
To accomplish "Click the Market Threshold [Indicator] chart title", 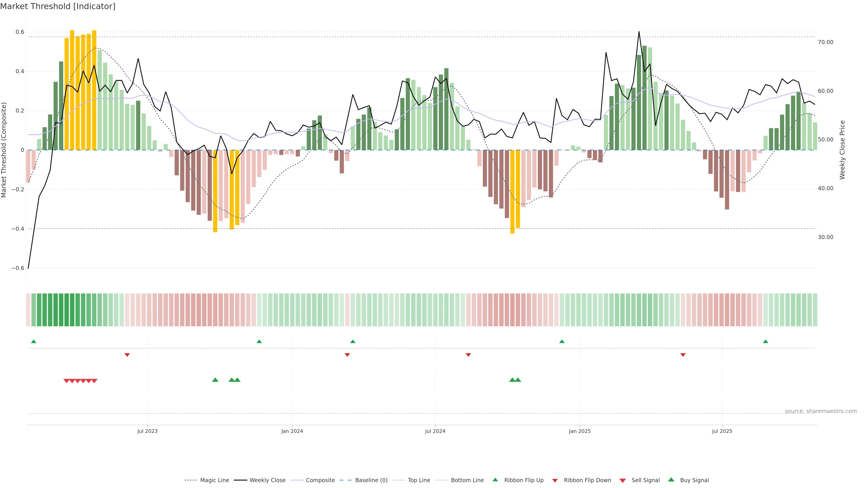I will 58,6.
